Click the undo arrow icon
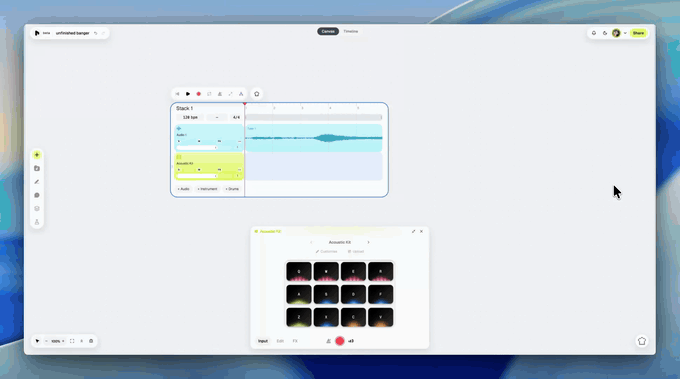 coord(96,33)
